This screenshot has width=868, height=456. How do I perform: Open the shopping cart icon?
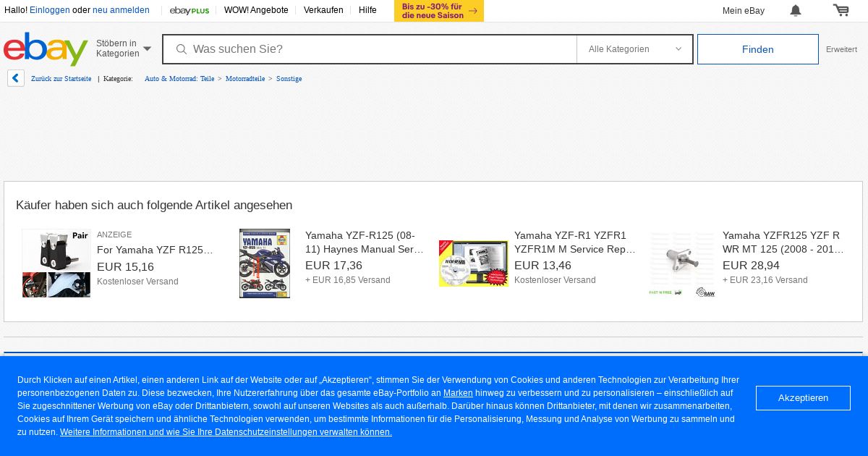click(841, 10)
